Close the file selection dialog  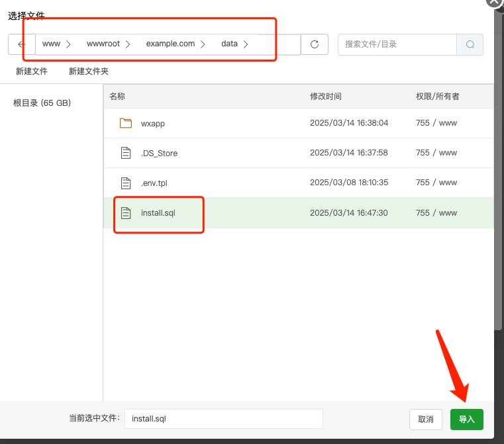[493, 2]
